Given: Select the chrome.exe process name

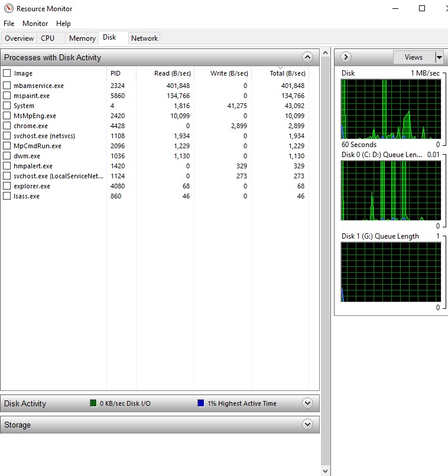Looking at the screenshot, I should [x=31, y=126].
